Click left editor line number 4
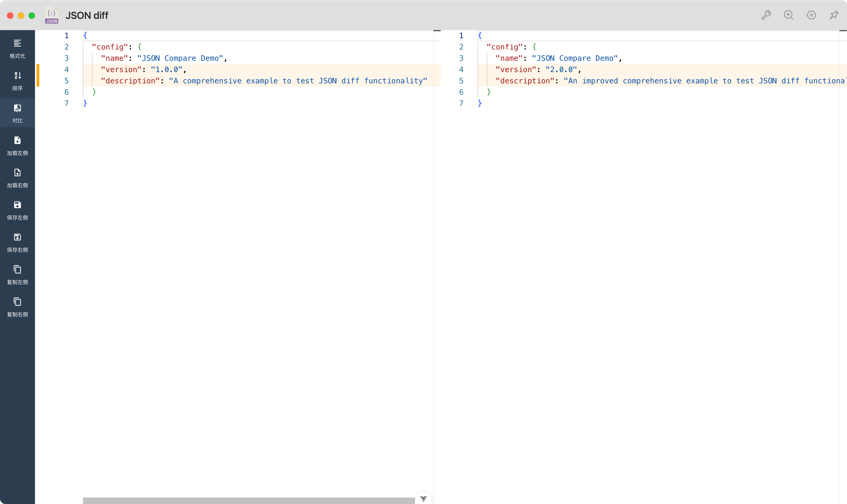Image resolution: width=847 pixels, height=504 pixels. tap(66, 70)
